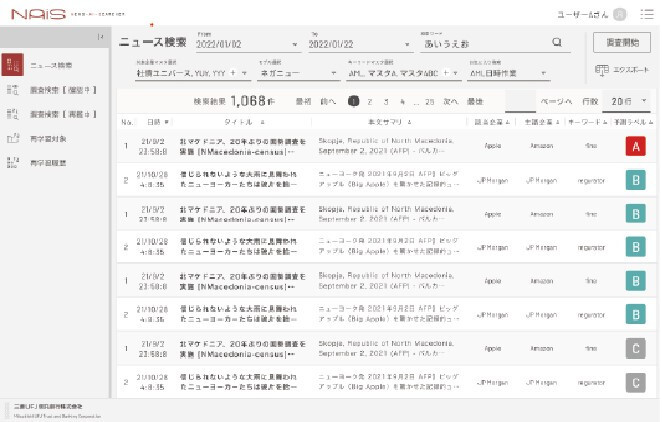The height and width of the screenshot is (422, 662).
Task: Focus the page number input box
Action: pyautogui.click(x=520, y=101)
